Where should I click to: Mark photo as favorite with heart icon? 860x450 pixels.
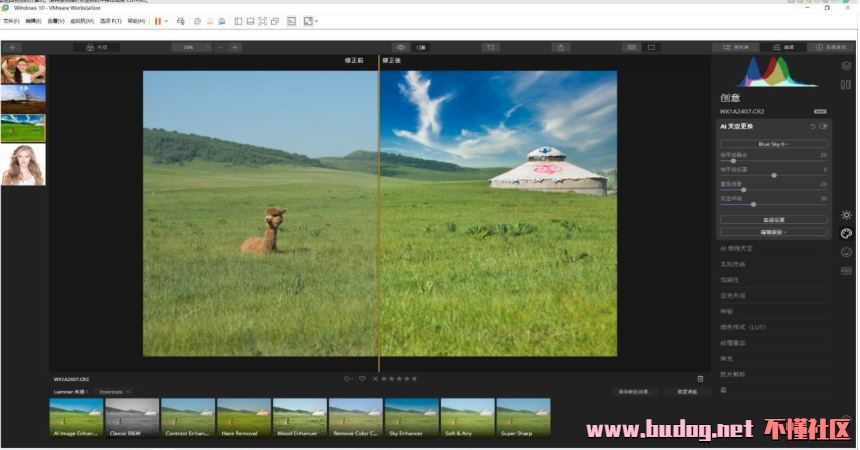(x=362, y=379)
